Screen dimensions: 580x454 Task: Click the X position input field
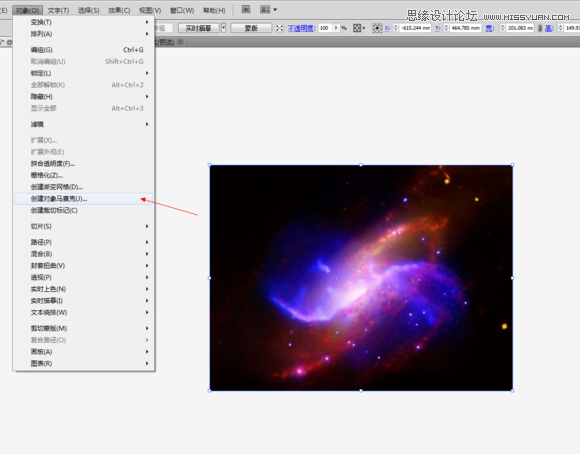(x=415, y=28)
